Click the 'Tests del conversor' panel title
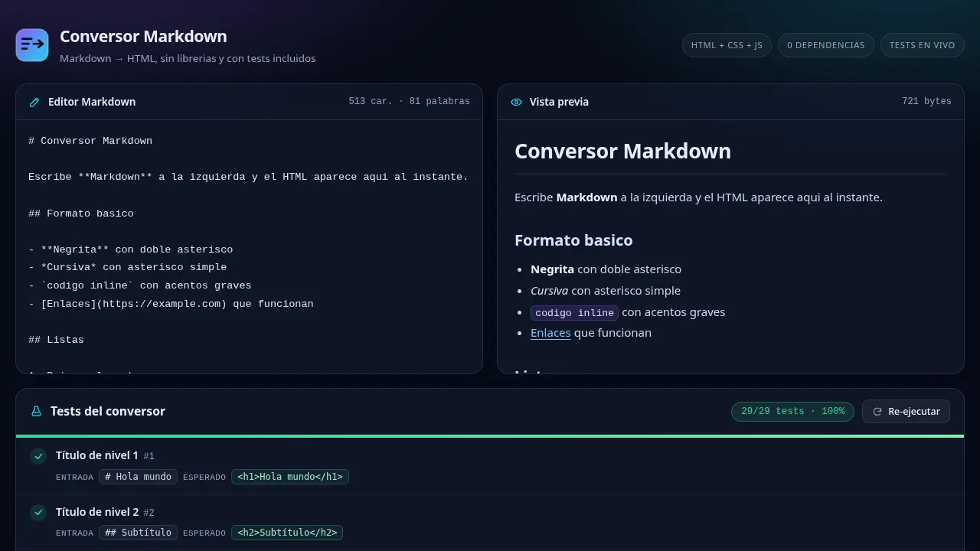The width and height of the screenshot is (980, 551). click(108, 411)
